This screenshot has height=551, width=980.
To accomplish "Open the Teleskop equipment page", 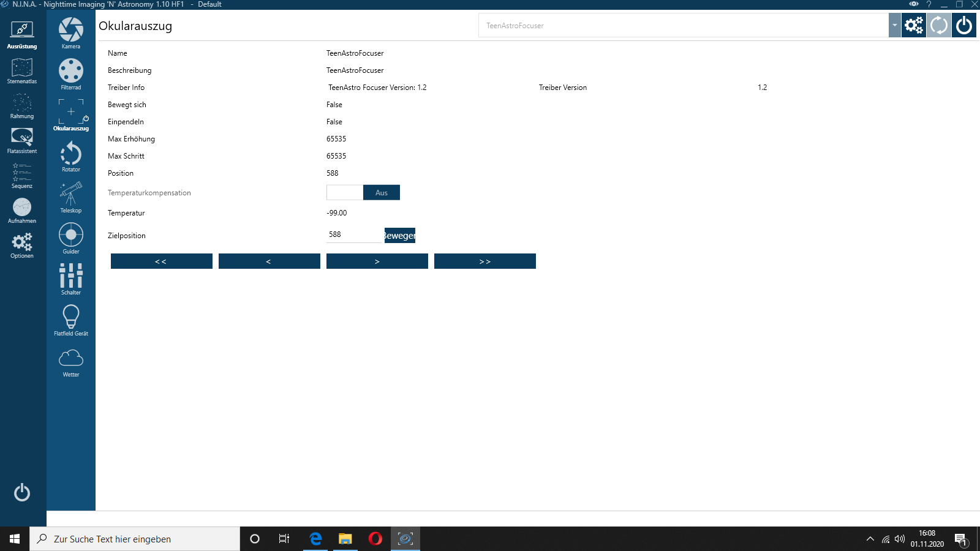I will (71, 197).
